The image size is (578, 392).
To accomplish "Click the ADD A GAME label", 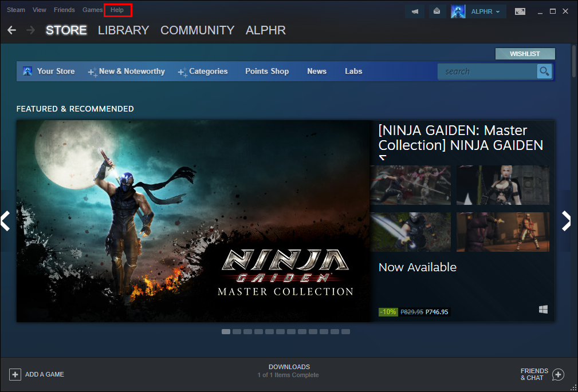I will 45,374.
